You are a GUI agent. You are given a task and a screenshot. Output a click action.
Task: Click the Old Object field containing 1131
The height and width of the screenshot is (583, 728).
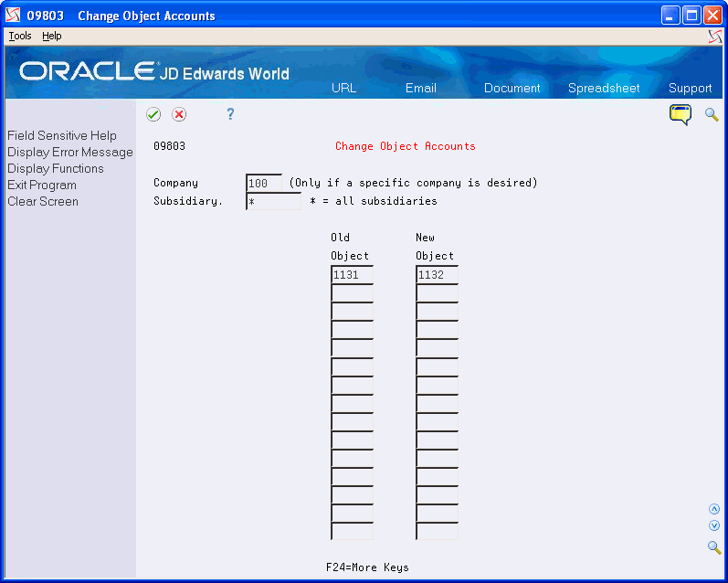tap(352, 274)
